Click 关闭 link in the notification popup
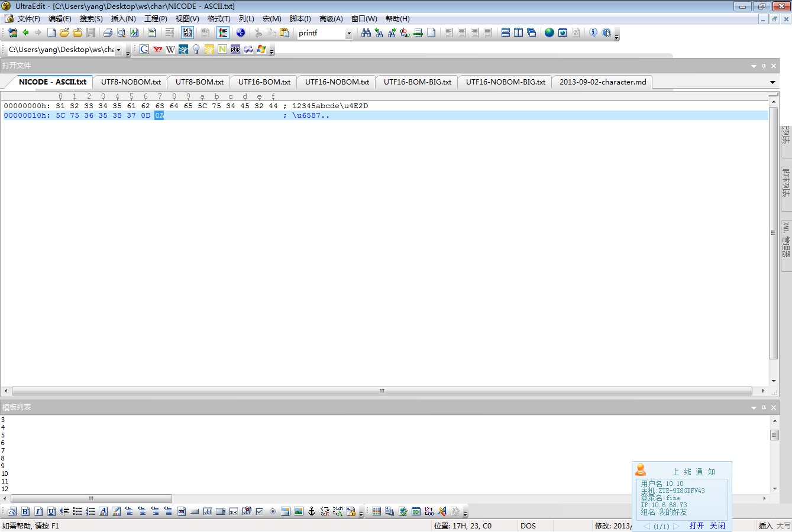The width and height of the screenshot is (792, 532). 717,525
